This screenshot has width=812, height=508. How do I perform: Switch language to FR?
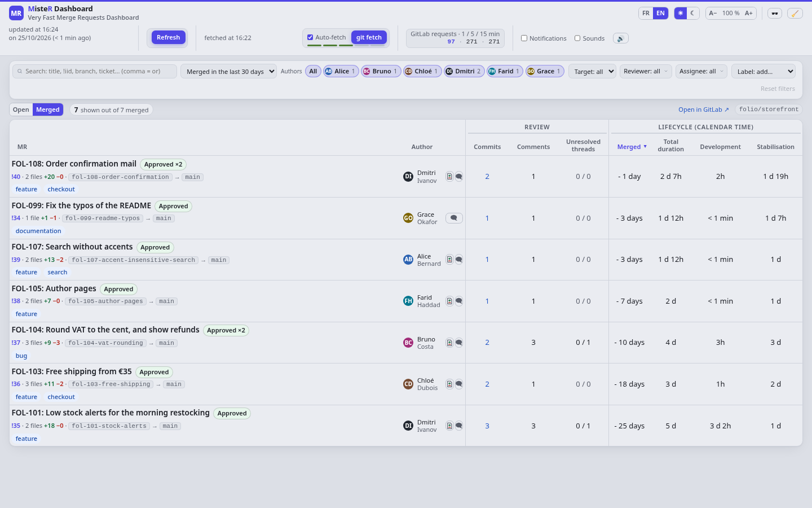(x=646, y=13)
